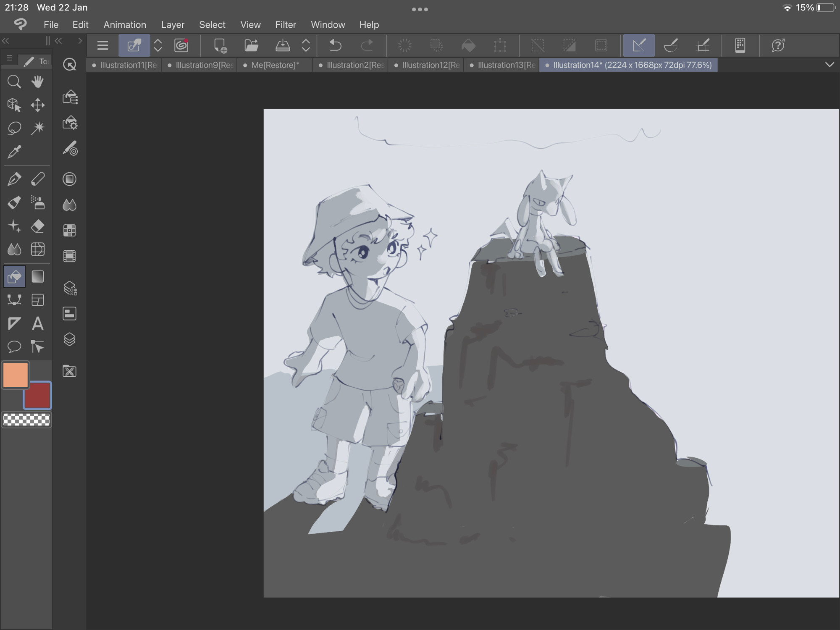Open the Sub Tool palette icon
The width and height of the screenshot is (840, 630).
click(70, 97)
